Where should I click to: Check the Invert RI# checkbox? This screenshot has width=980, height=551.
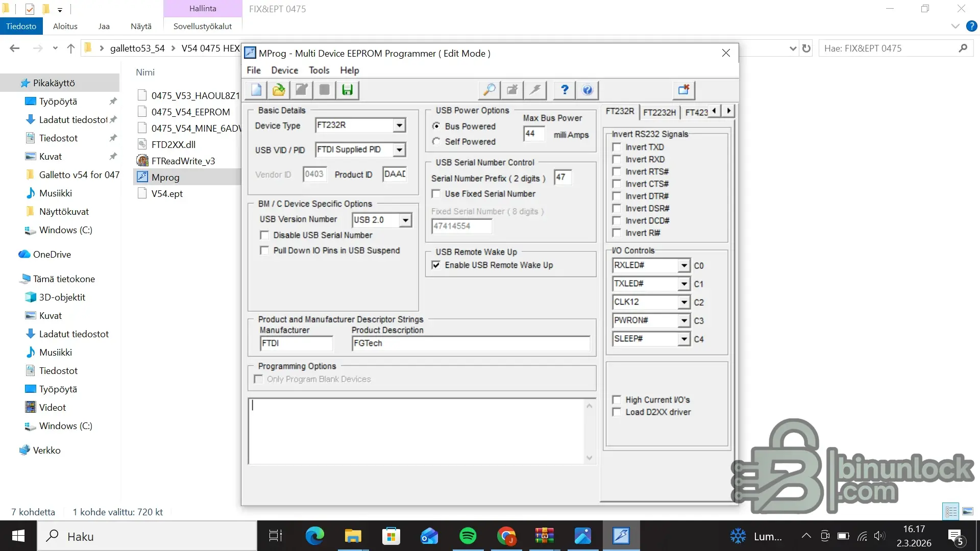pyautogui.click(x=617, y=233)
